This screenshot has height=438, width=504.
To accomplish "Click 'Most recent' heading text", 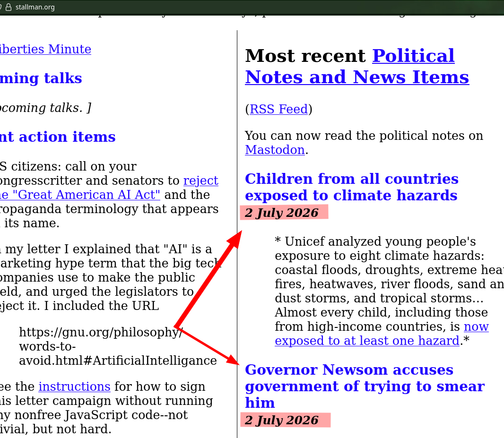I will [305, 56].
